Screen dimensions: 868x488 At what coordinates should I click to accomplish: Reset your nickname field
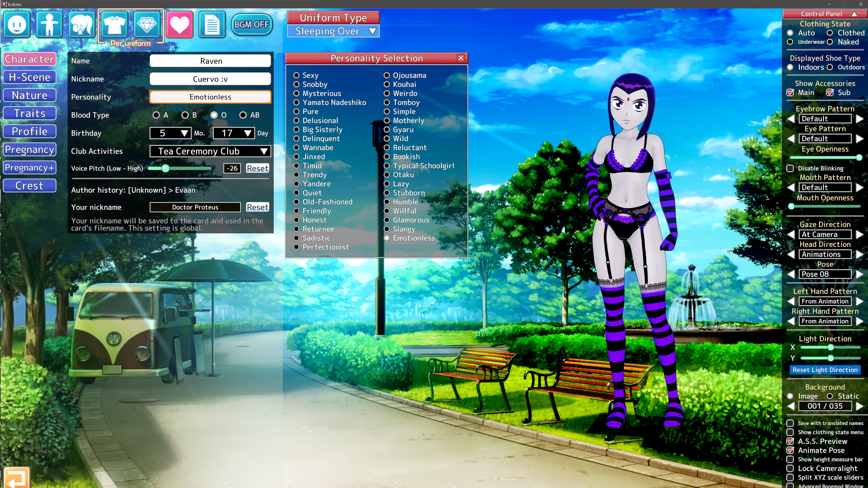click(257, 207)
